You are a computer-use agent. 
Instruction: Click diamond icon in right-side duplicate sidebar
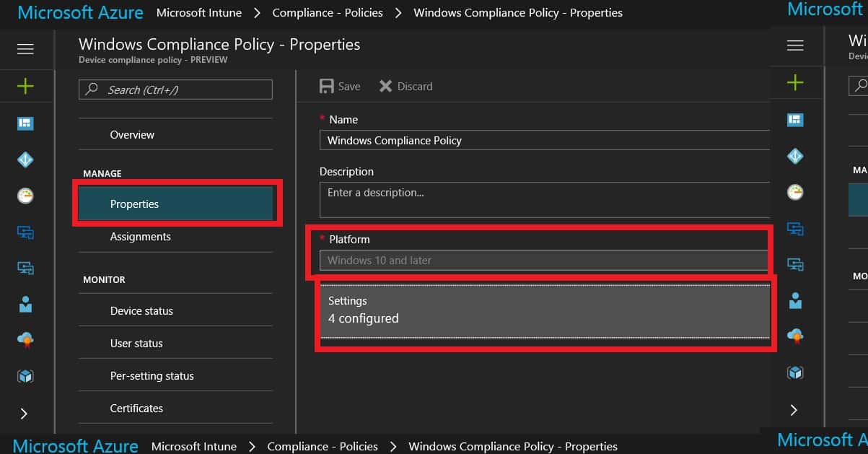point(795,156)
